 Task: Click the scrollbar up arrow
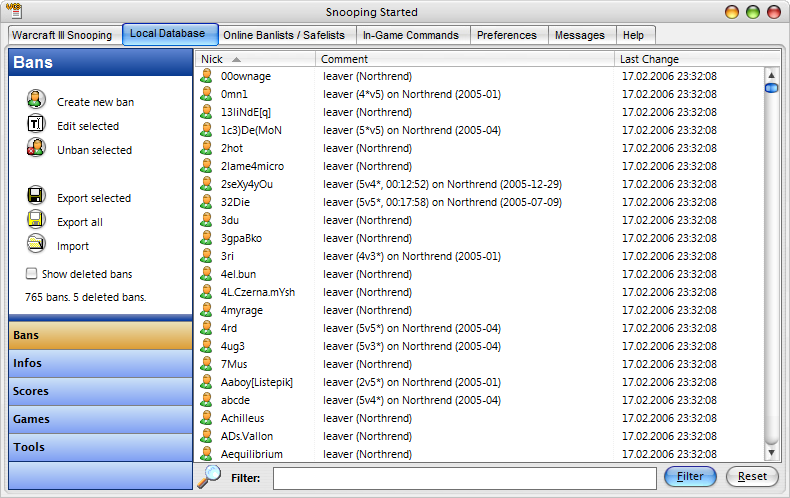pyautogui.click(x=771, y=75)
